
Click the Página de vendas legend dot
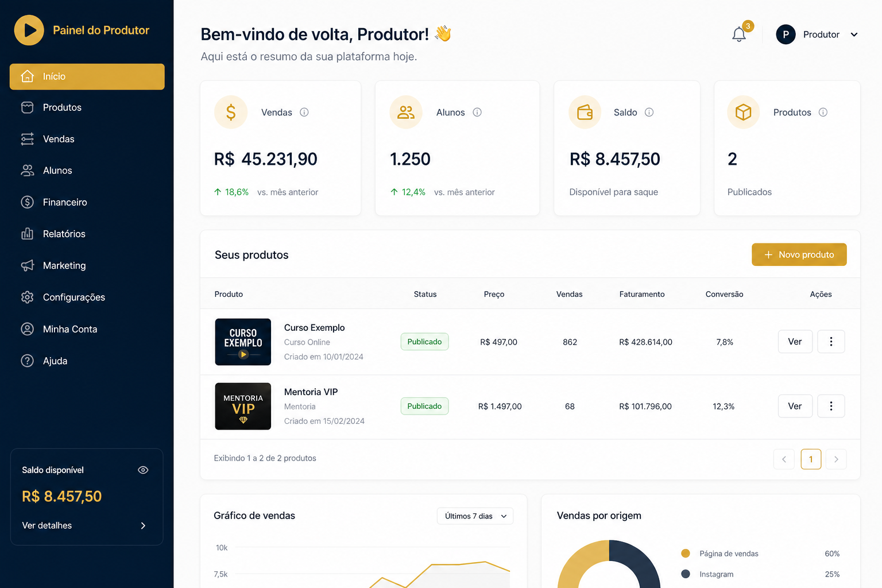[x=685, y=554]
